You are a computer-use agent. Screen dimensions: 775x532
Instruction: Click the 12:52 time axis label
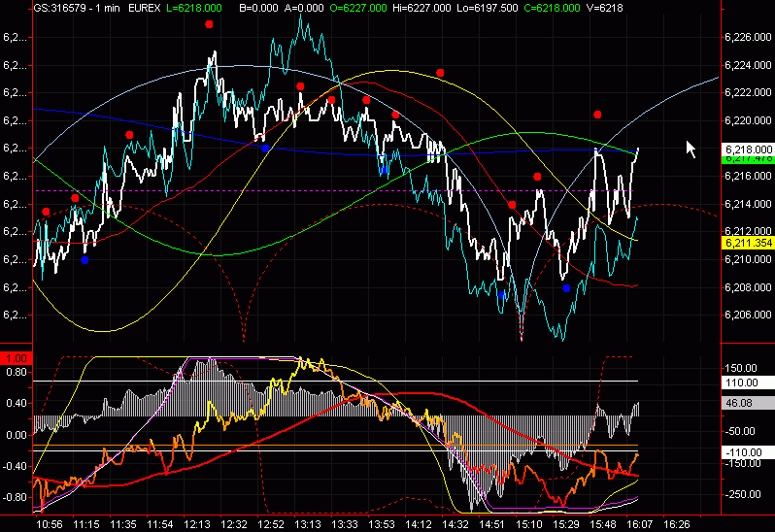pos(271,524)
